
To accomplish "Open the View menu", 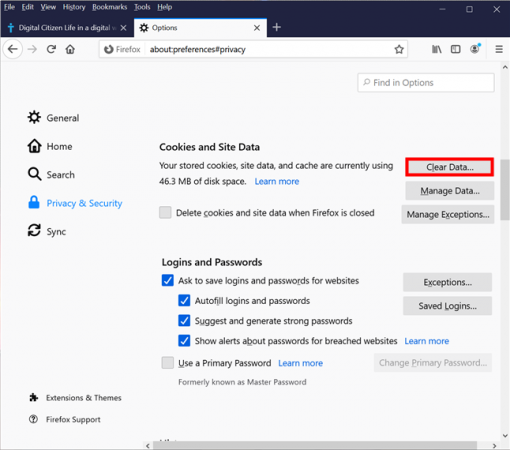I will pyautogui.click(x=48, y=7).
